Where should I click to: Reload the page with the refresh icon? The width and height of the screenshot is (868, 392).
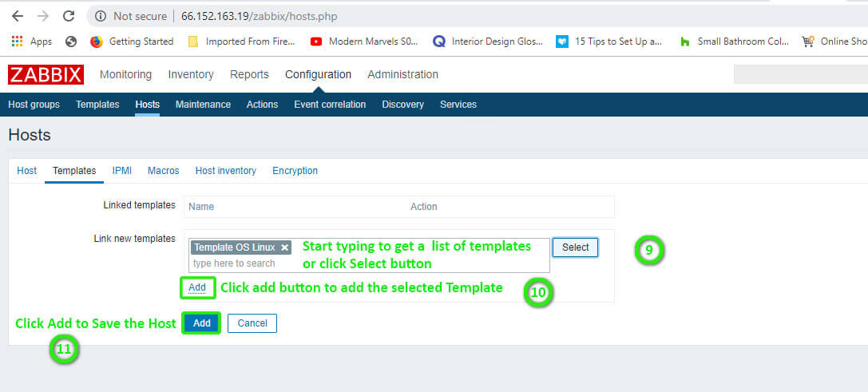pyautogui.click(x=69, y=16)
